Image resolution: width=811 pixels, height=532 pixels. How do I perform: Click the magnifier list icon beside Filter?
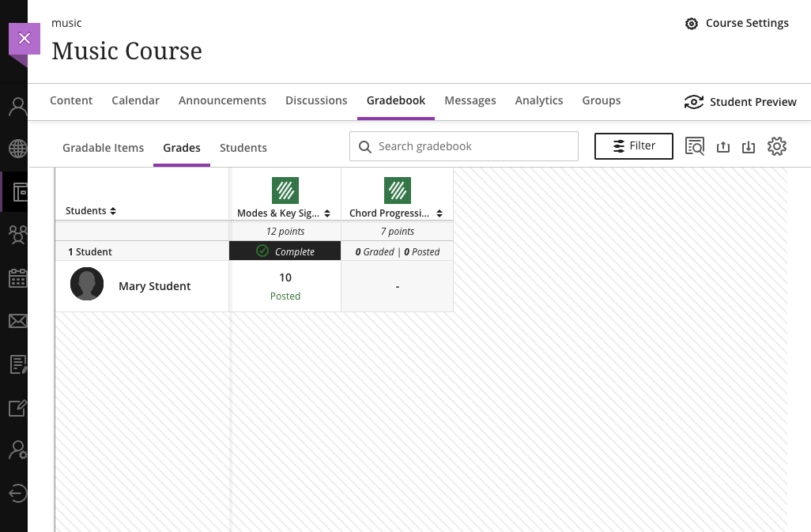pyautogui.click(x=695, y=146)
